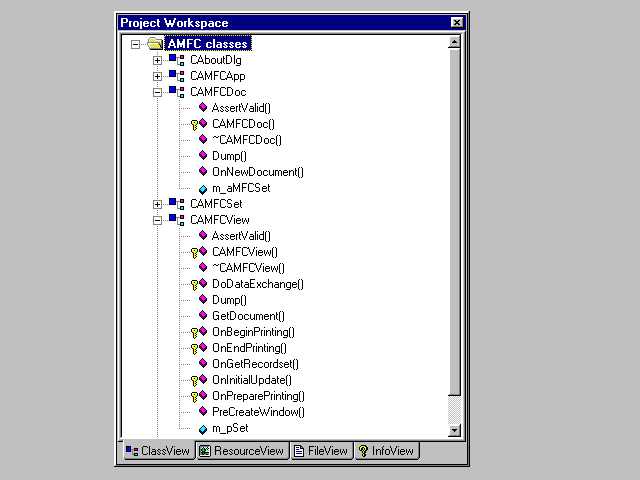Open the InfoView tab
This screenshot has height=480, width=640.
(386, 451)
